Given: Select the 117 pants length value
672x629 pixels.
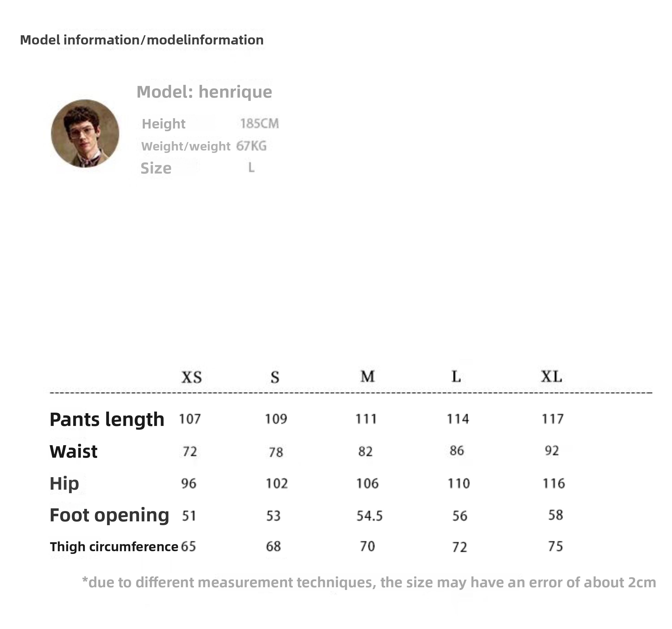Looking at the screenshot, I should pos(553,419).
